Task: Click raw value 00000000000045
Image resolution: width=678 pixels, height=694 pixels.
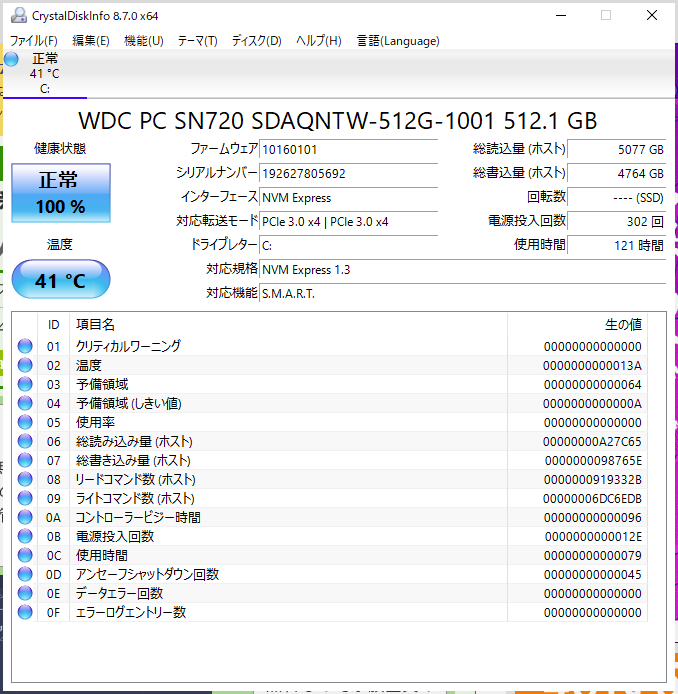Action: point(593,575)
